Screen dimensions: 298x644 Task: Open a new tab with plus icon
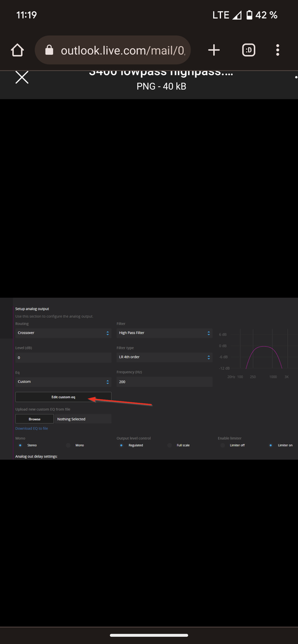(x=214, y=50)
